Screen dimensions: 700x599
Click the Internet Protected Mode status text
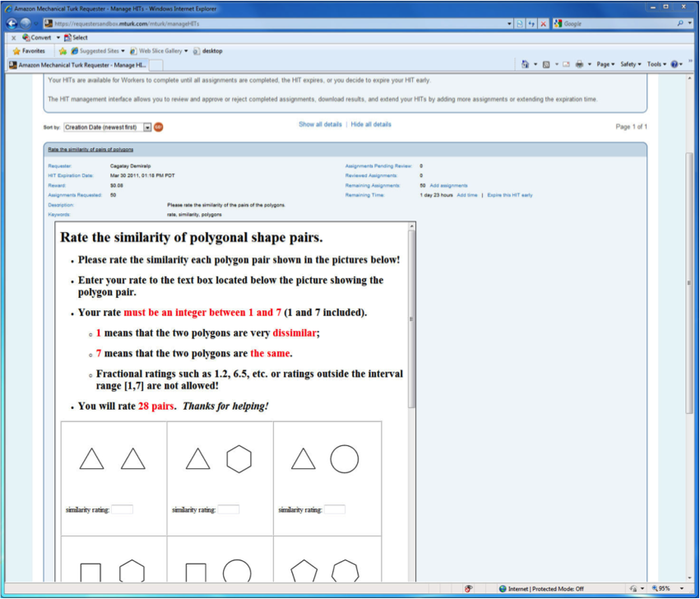click(545, 589)
